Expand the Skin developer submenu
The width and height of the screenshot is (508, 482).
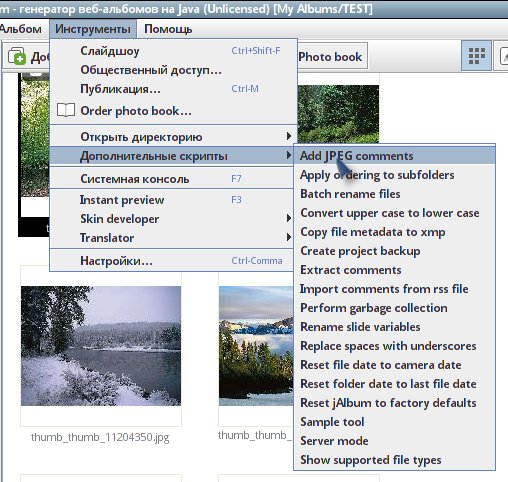pos(173,219)
